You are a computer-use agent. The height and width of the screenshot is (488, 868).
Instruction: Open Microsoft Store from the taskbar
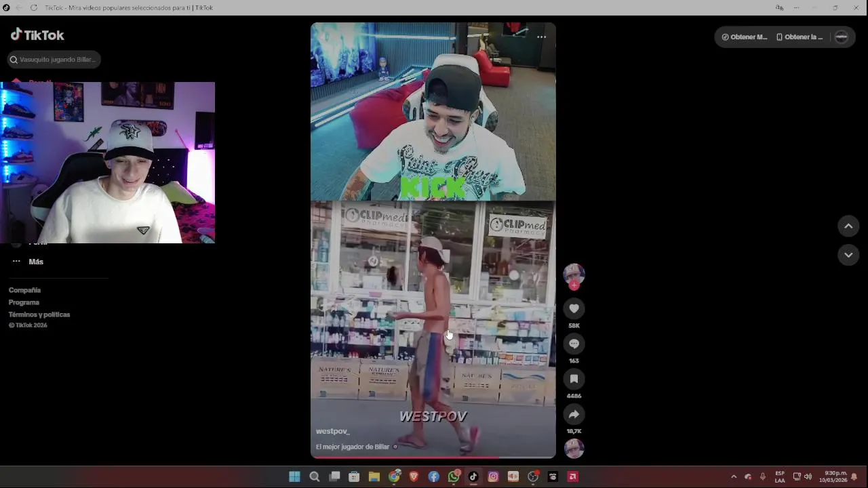click(354, 476)
